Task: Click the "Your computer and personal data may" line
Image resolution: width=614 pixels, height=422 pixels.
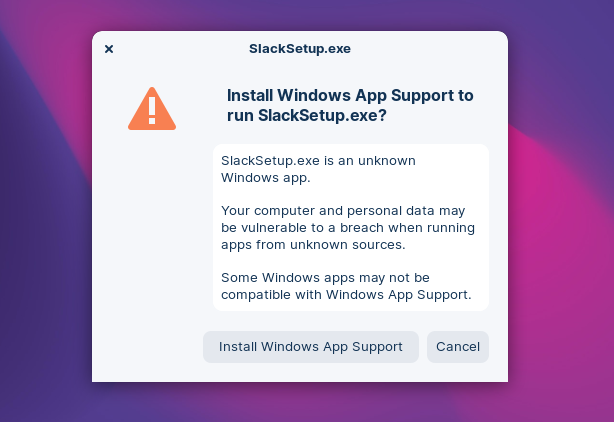Action: click(x=345, y=210)
